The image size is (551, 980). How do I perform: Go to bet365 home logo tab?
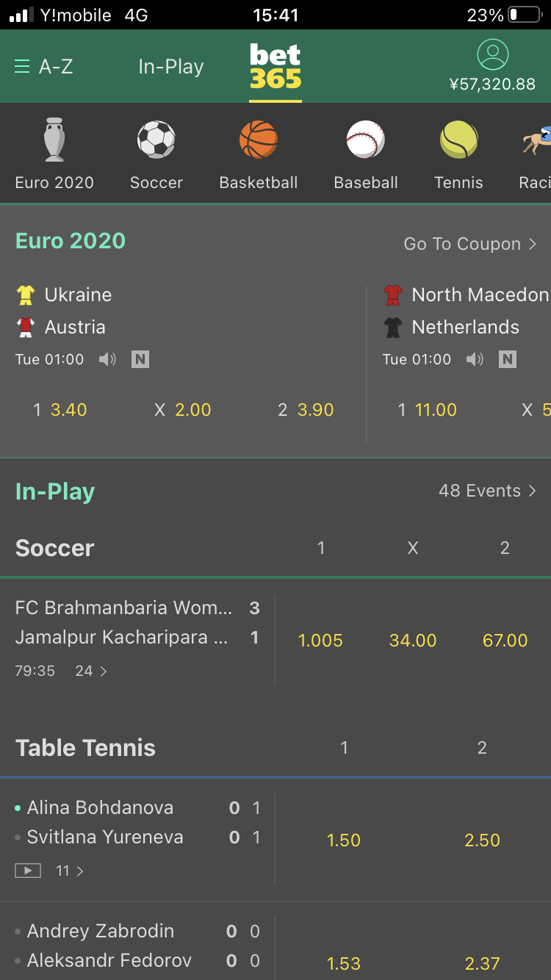(275, 66)
